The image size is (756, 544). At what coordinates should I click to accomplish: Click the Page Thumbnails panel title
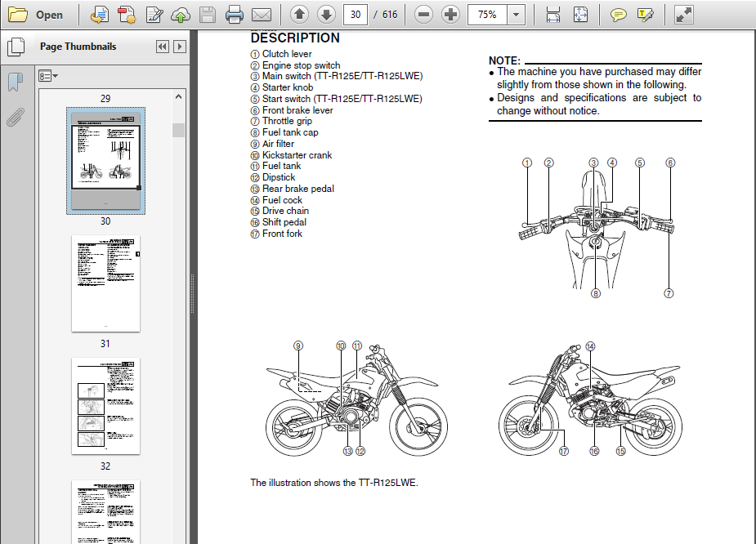(78, 47)
